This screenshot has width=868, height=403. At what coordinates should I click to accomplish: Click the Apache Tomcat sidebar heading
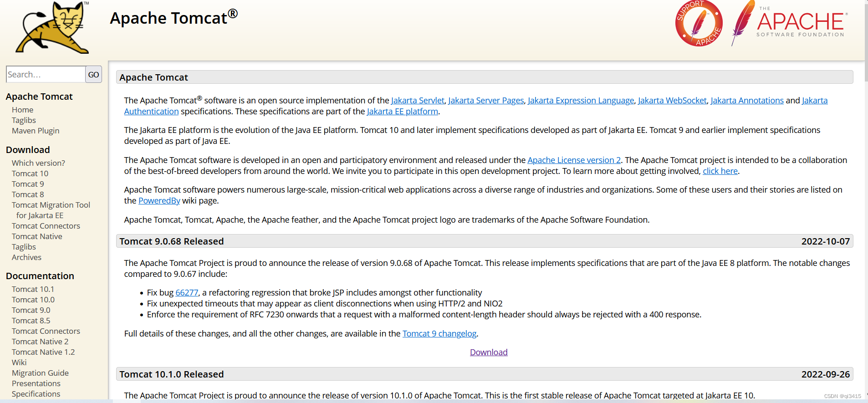point(39,97)
